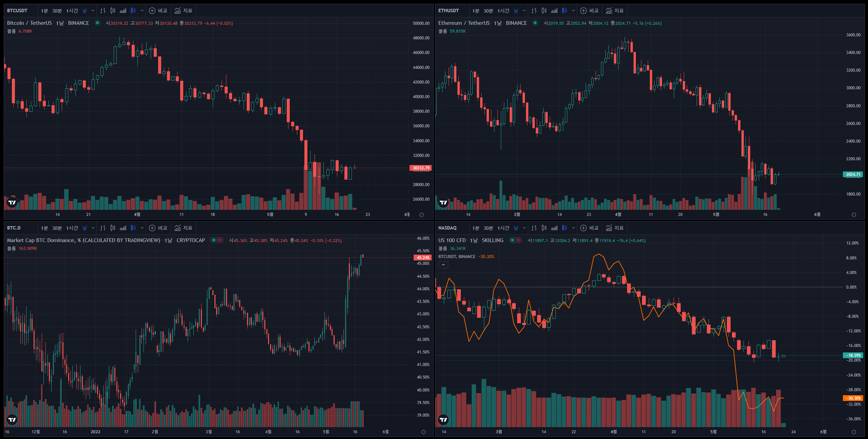This screenshot has width=868, height=439.
Task: Select area chart style in NASDAQ panel
Action: pyautogui.click(x=554, y=228)
